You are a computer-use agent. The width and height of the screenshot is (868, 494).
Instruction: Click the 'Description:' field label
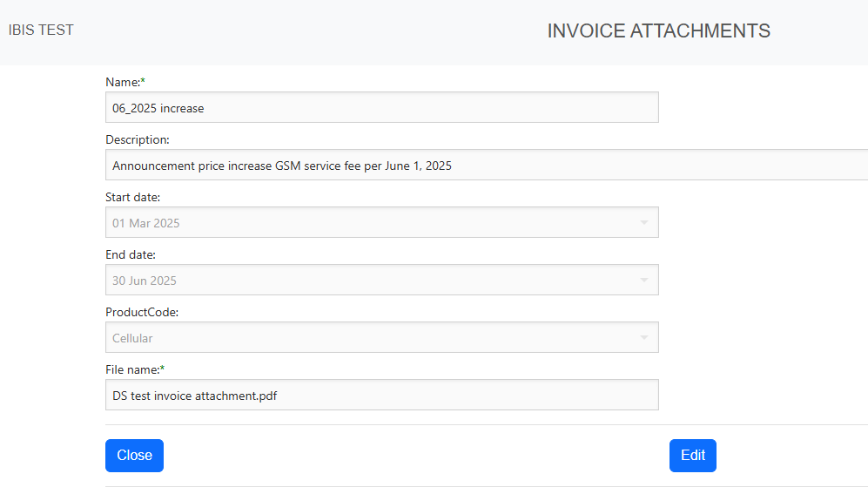click(138, 139)
